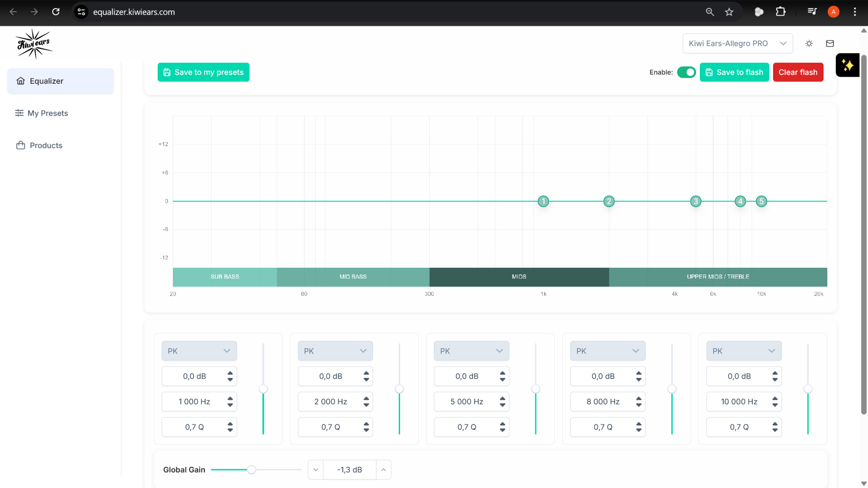
Task: Reload the page in the browser
Action: coord(56,12)
